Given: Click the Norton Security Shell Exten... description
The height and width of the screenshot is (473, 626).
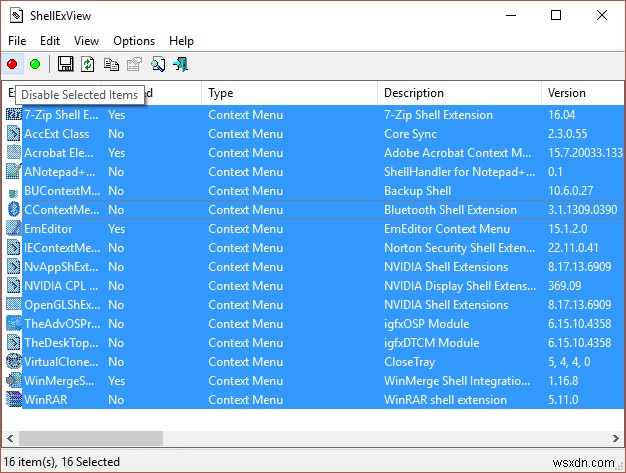Looking at the screenshot, I should point(460,248).
